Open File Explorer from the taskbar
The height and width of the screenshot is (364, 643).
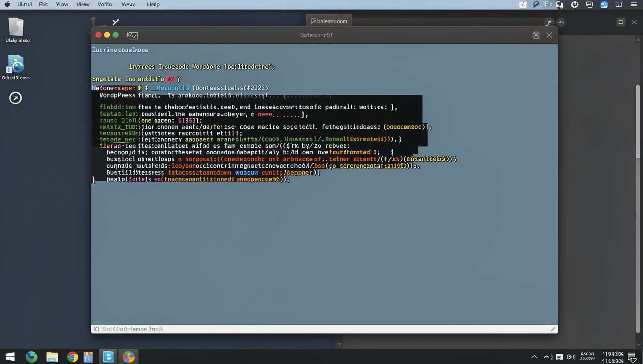tap(52, 357)
